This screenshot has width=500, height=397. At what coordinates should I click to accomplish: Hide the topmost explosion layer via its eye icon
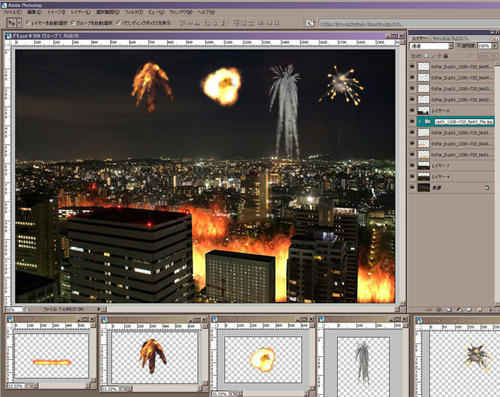coord(412,67)
